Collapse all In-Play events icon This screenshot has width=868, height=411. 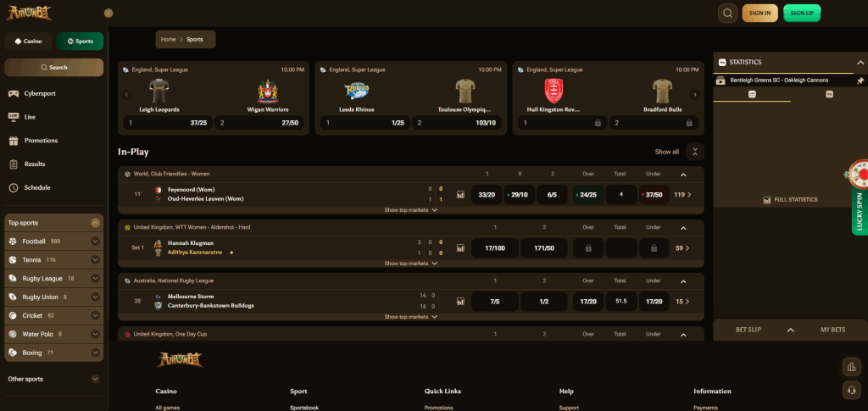pos(695,152)
